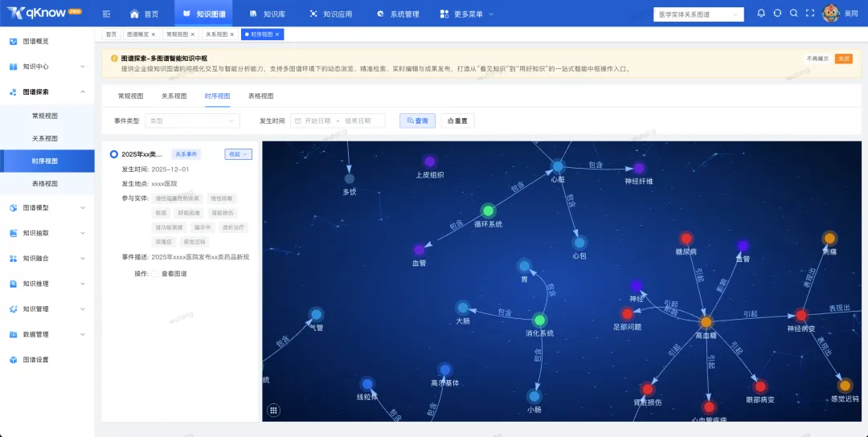Collapse the sidebar with the hamburger icon
Image resolution: width=868 pixels, height=437 pixels.
106,14
